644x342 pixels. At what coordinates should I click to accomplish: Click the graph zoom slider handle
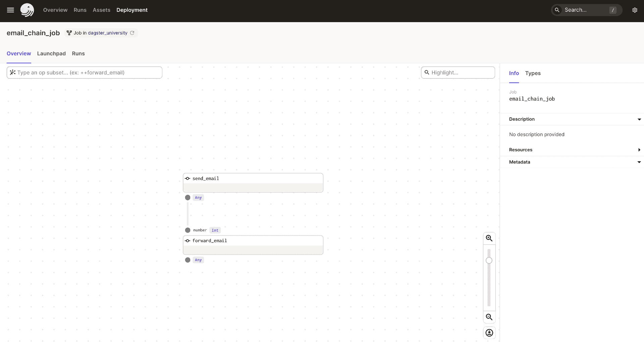point(489,261)
